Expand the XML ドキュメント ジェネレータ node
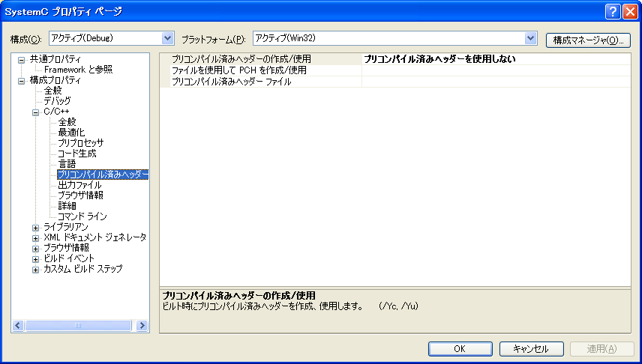The width and height of the screenshot is (642, 364). 35,238
